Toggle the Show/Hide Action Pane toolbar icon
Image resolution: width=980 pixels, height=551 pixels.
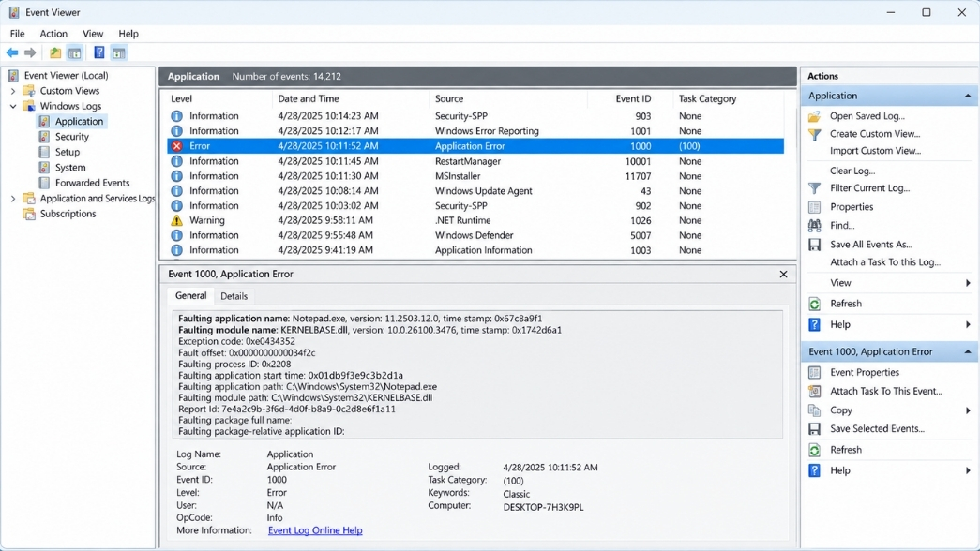pyautogui.click(x=118, y=53)
